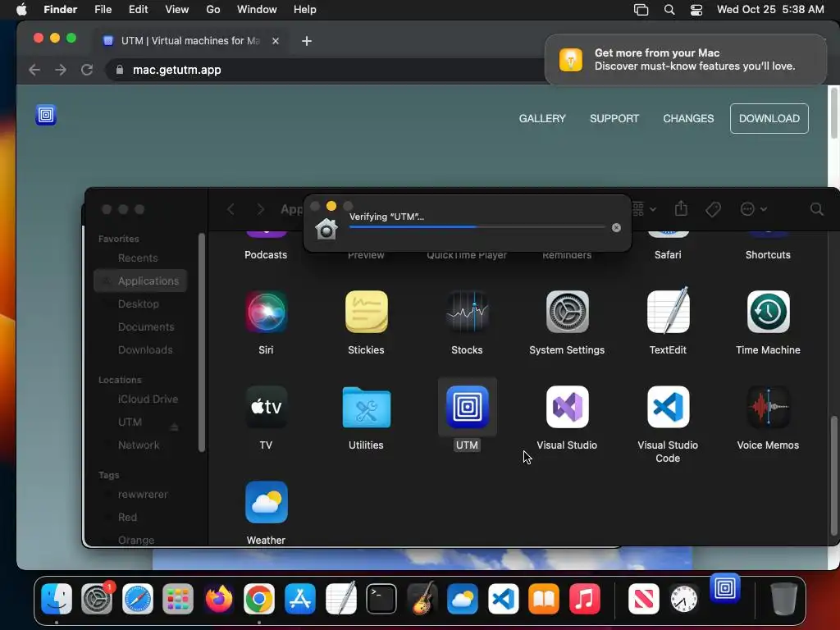Open the Stocks app icon

tap(467, 312)
